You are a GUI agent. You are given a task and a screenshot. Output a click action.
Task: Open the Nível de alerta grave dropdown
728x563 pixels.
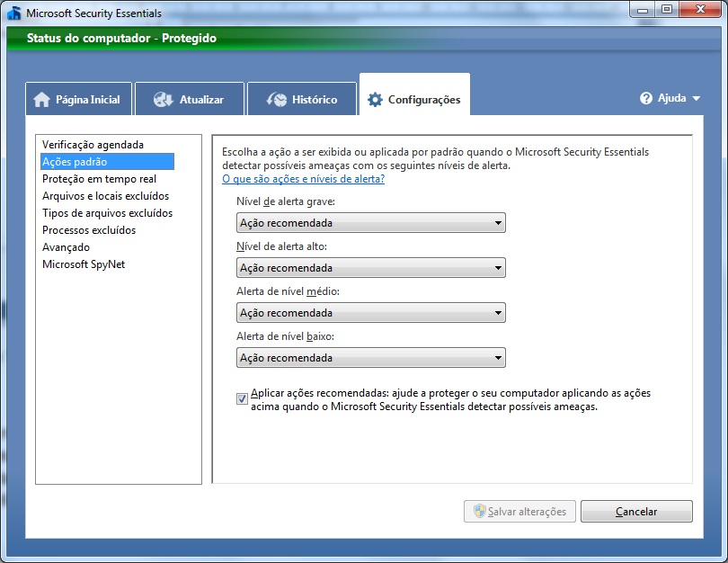click(x=370, y=223)
